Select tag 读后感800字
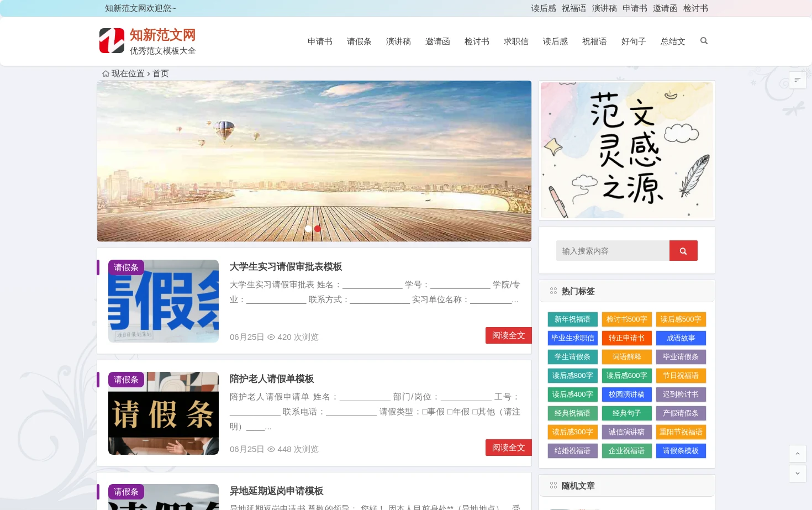 (x=572, y=376)
